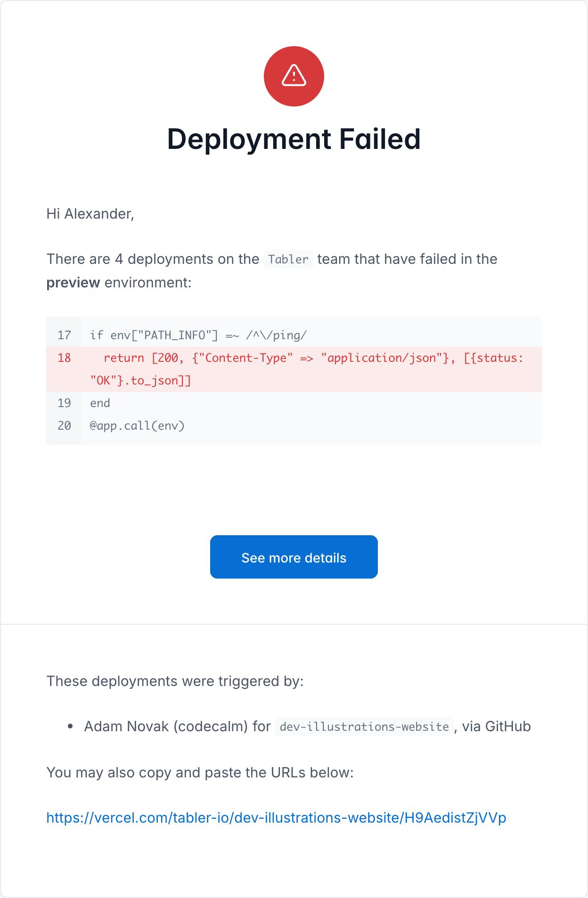Click the Tabler team code tag
588x898 pixels.
coord(288,259)
